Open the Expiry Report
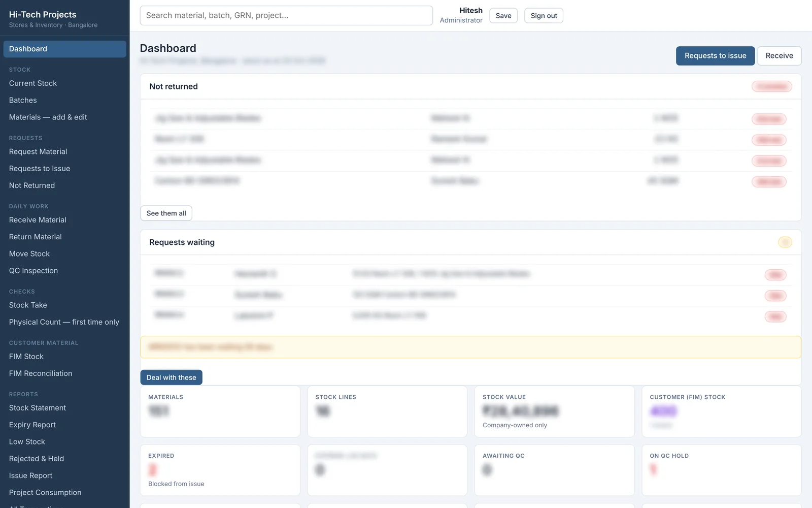The height and width of the screenshot is (508, 812). pyautogui.click(x=64, y=425)
